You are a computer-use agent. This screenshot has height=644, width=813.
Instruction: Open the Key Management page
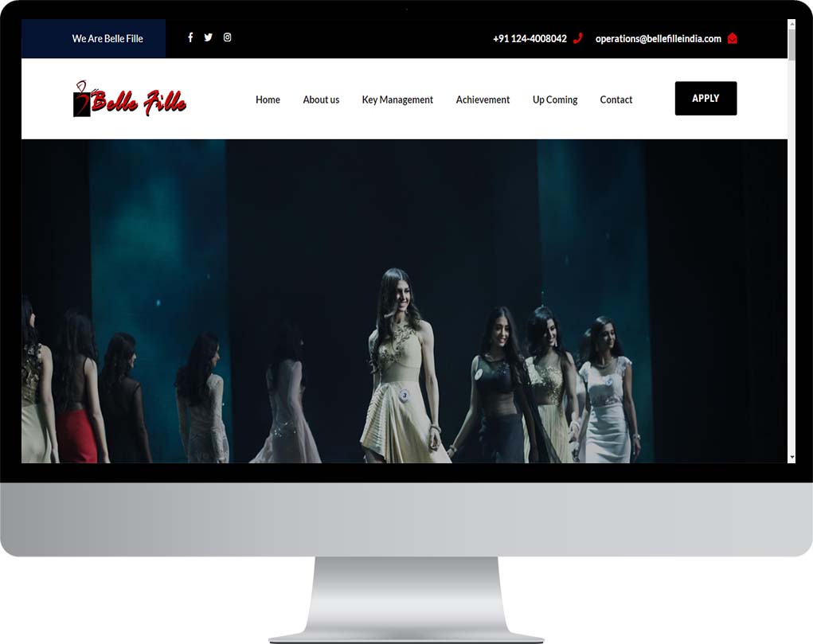(x=397, y=100)
